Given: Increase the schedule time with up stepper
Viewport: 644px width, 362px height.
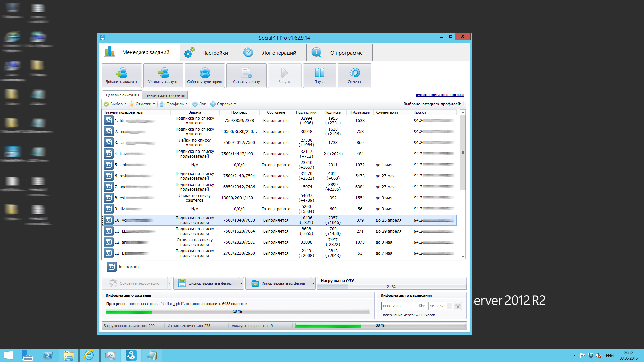Looking at the screenshot, I should pyautogui.click(x=450, y=304).
